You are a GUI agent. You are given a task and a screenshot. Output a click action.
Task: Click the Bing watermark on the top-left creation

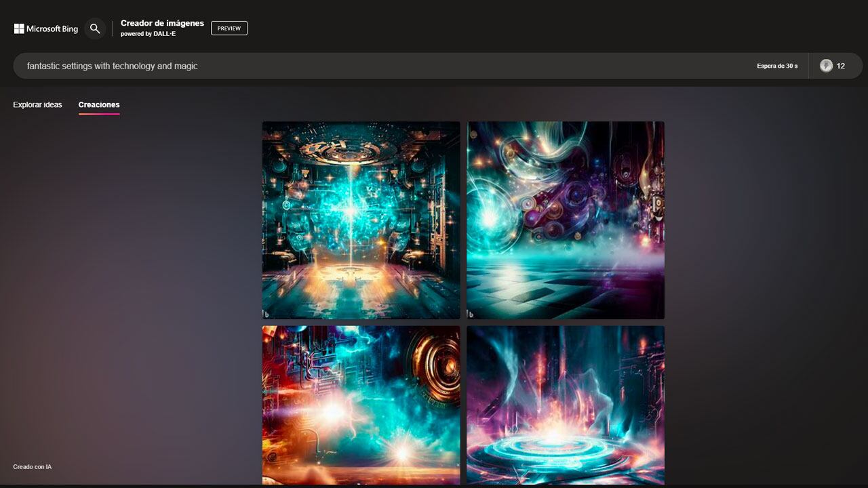click(266, 312)
